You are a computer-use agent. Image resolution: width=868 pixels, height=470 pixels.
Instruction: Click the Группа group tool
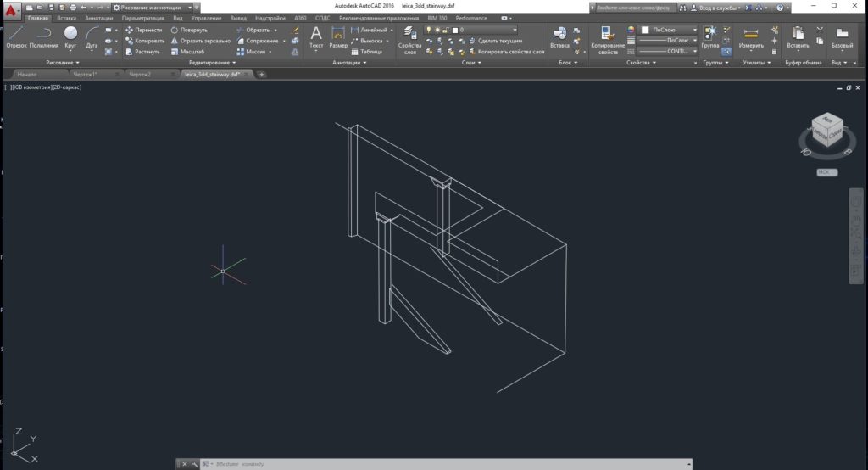pos(710,37)
